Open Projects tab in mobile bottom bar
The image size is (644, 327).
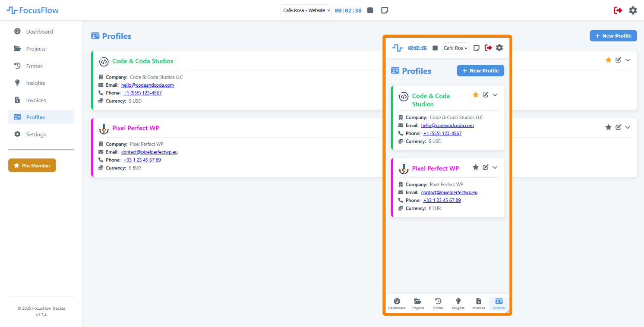coord(417,304)
